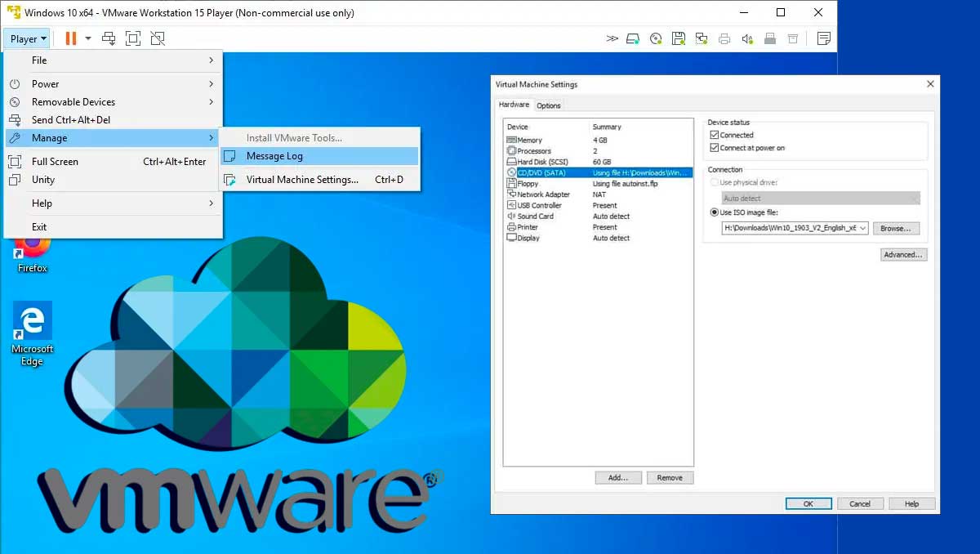This screenshot has width=980, height=554.
Task: Send Ctrl+Alt+Del via the toolbar icon
Action: (109, 38)
